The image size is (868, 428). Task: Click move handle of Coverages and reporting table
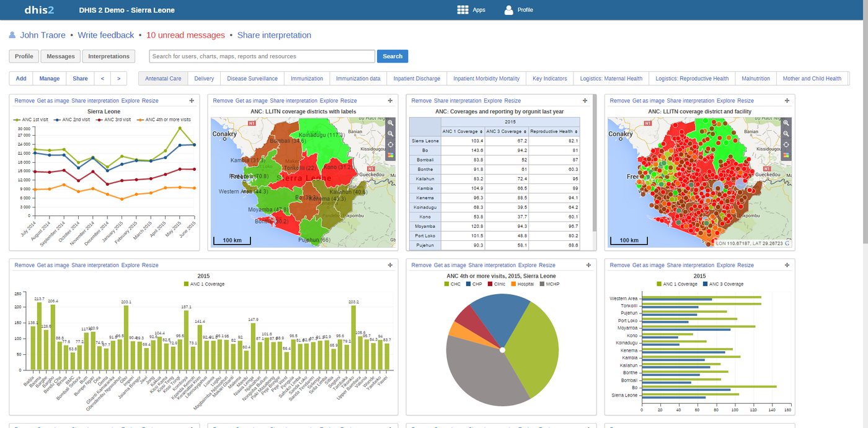[x=585, y=100]
